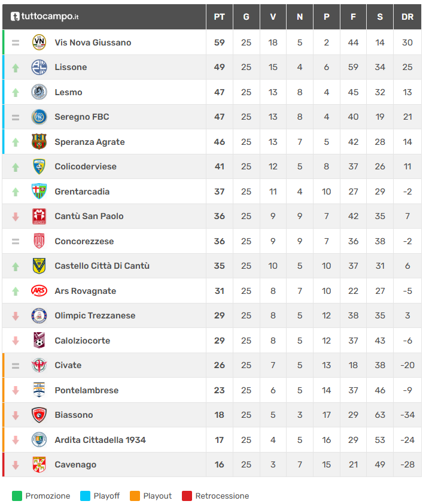Open the Olimpic Trezzanese team page
Screen dimensions: 423x504
95,315
